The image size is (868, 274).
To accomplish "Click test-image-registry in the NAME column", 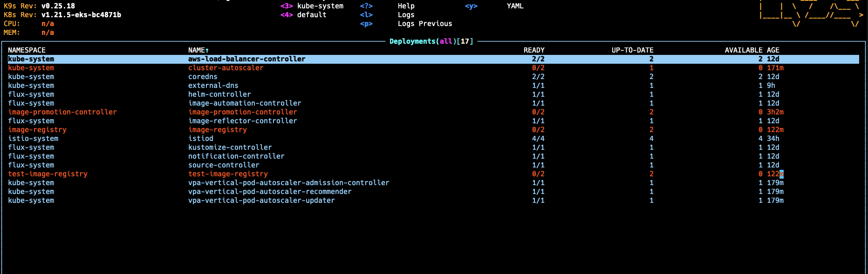I will pos(228,174).
